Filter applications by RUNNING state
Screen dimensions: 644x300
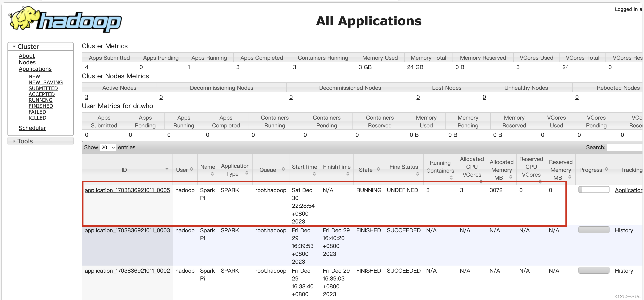pos(40,100)
